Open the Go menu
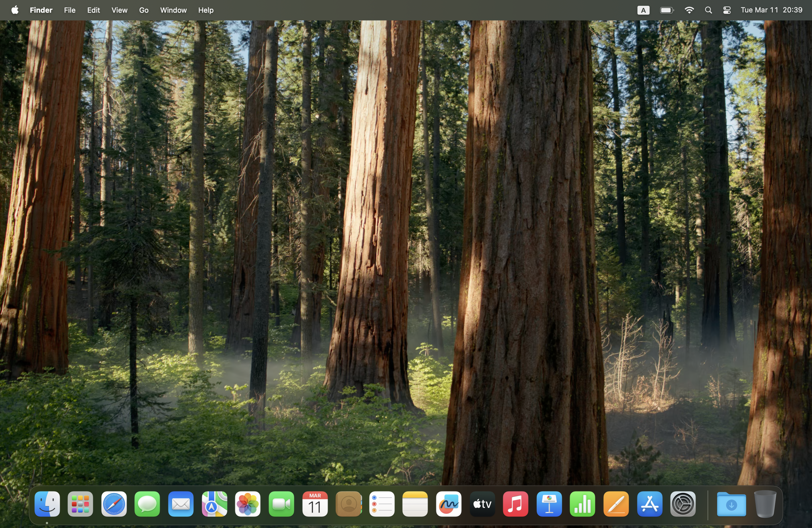The image size is (812, 528). pyautogui.click(x=144, y=10)
